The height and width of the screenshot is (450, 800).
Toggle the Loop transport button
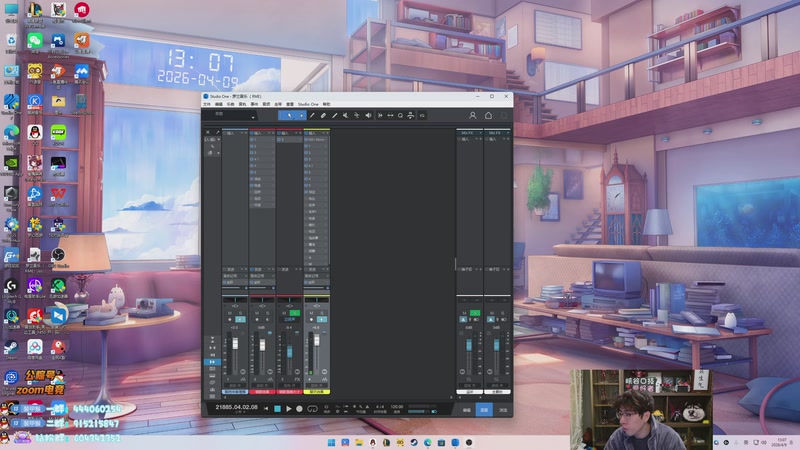(312, 409)
